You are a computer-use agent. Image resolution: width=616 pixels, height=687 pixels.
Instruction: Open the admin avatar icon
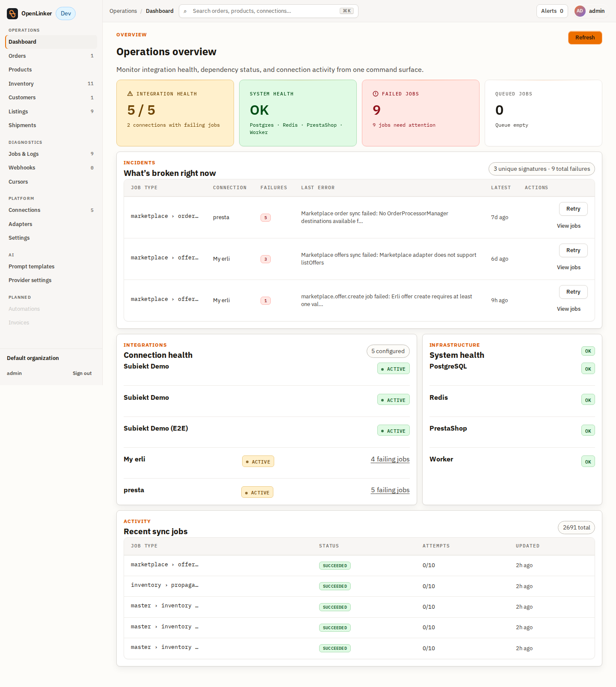pos(580,11)
